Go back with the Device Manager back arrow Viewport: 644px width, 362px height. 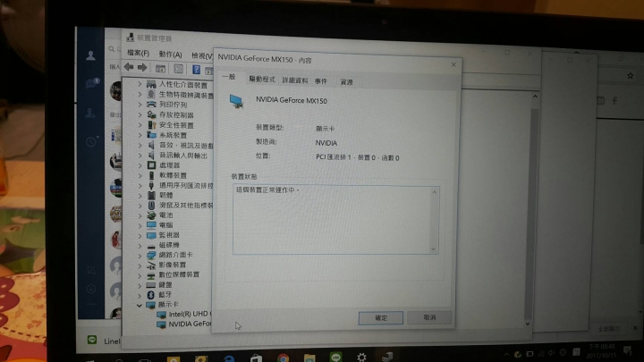click(129, 66)
